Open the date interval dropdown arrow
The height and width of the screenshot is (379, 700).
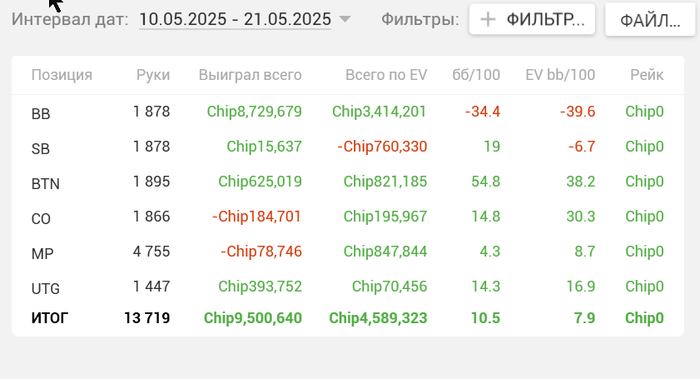[345, 19]
